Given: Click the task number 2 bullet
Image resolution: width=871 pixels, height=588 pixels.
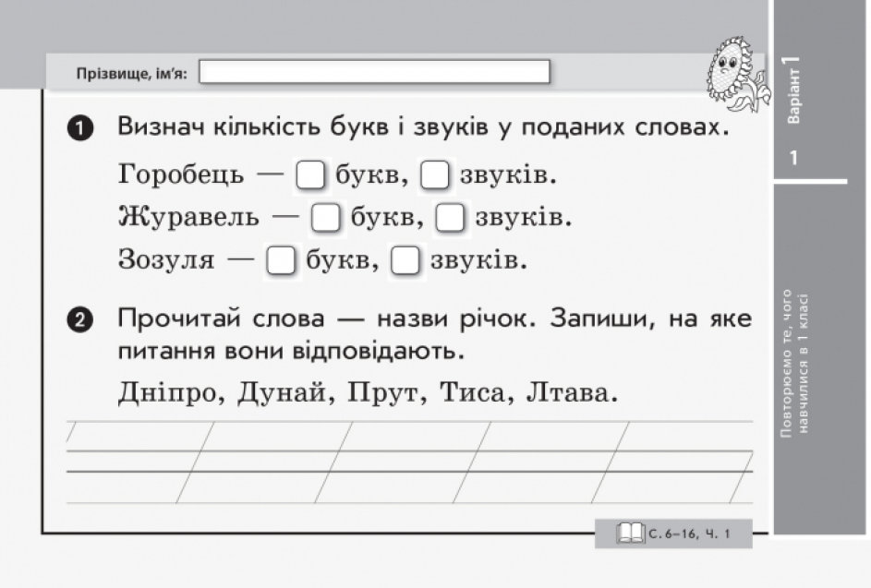Looking at the screenshot, I should click(x=80, y=320).
